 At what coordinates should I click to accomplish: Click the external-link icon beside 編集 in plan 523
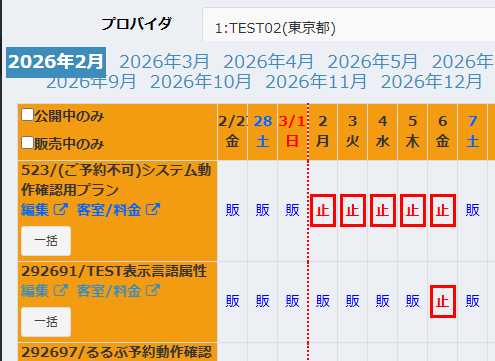tap(61, 210)
